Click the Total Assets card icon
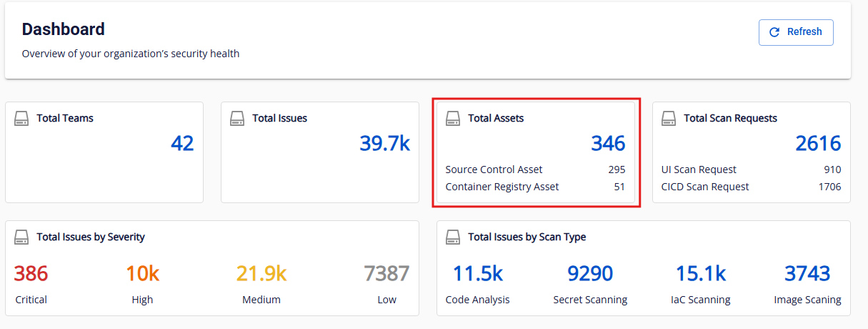Image resolution: width=868 pixels, height=329 pixels. coord(453,118)
